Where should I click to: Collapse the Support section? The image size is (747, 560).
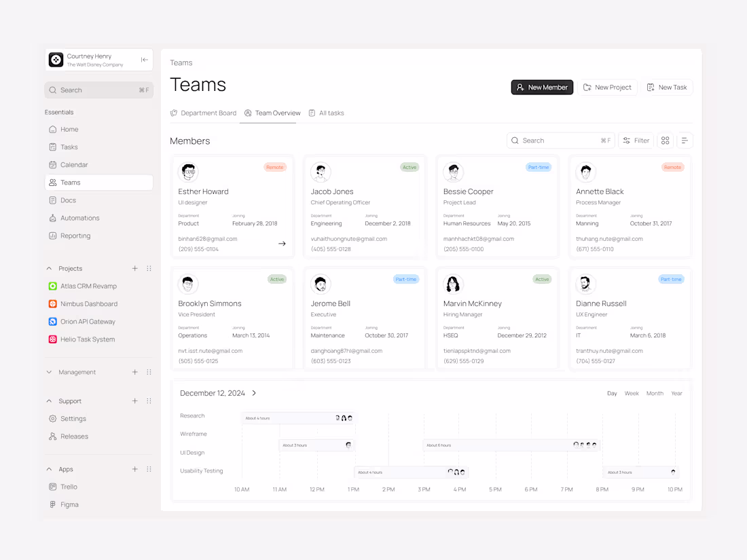49,400
